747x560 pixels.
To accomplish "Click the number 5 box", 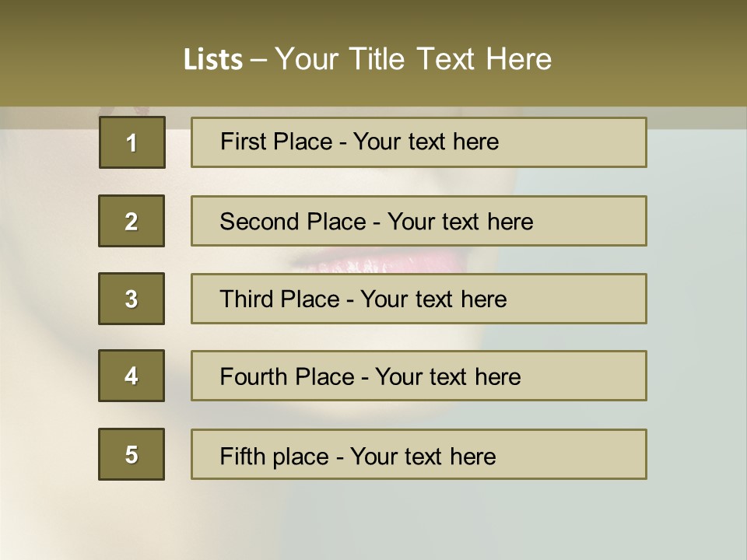I will pos(132,454).
